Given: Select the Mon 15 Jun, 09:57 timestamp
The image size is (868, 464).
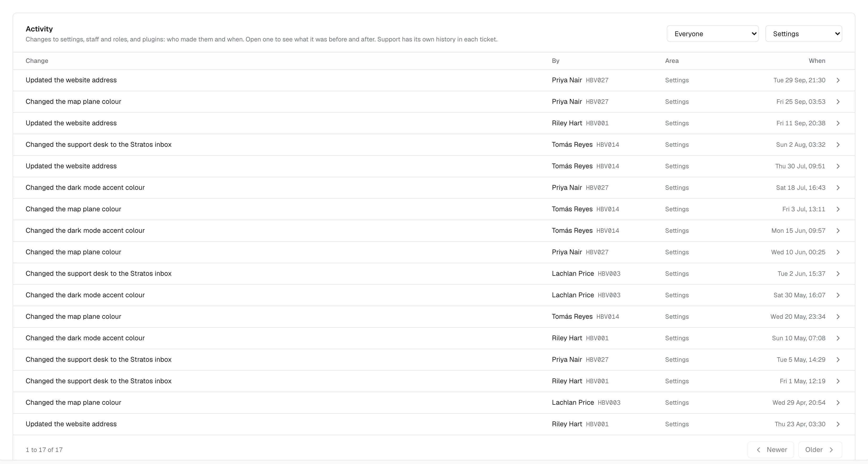Looking at the screenshot, I should point(798,231).
